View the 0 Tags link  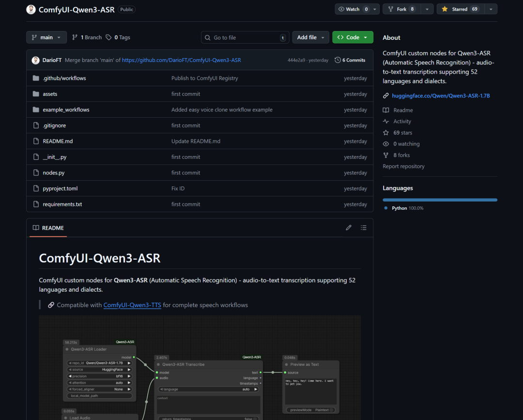[118, 37]
